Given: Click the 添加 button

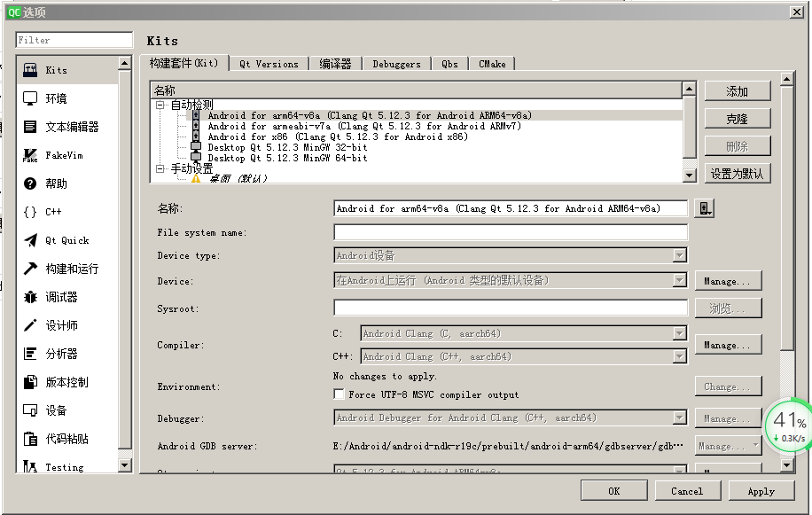Looking at the screenshot, I should [x=738, y=91].
